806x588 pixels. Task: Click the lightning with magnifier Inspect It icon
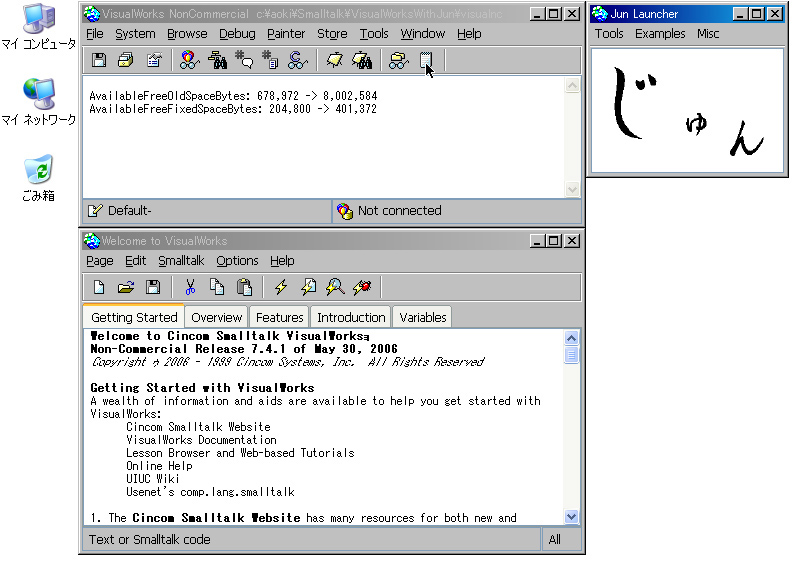335,287
